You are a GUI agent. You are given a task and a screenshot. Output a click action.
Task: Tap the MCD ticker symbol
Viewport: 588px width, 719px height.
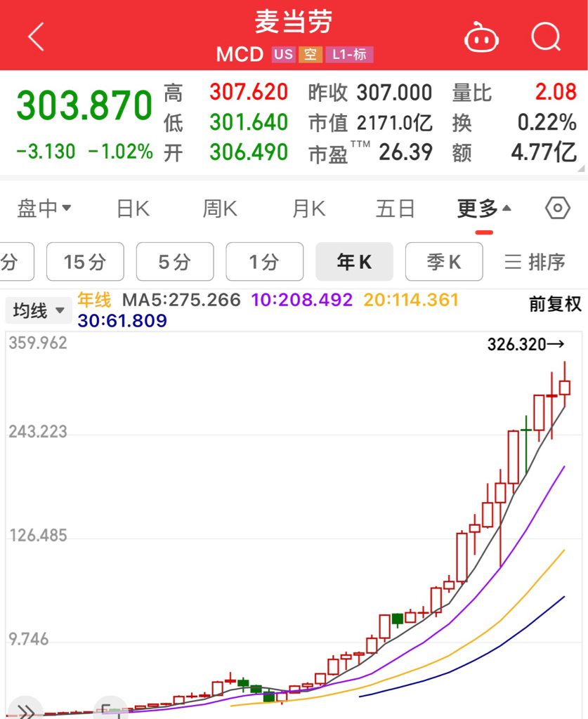point(240,55)
